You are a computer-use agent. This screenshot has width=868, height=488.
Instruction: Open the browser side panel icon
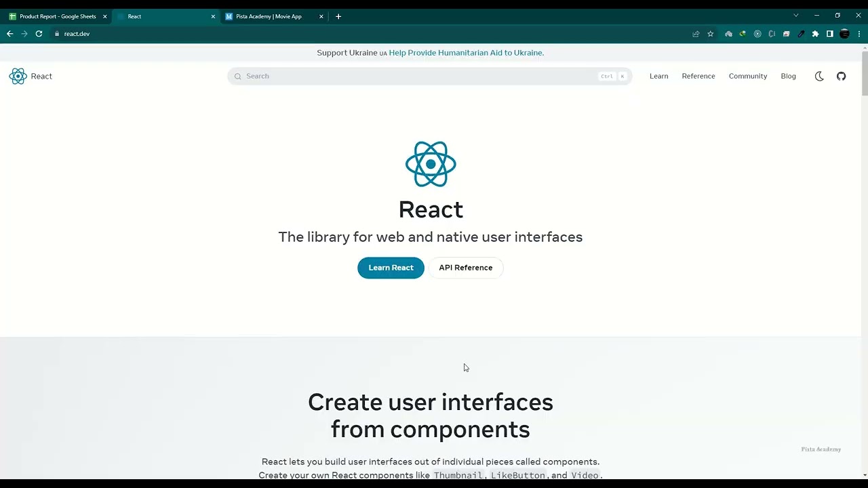coord(829,34)
